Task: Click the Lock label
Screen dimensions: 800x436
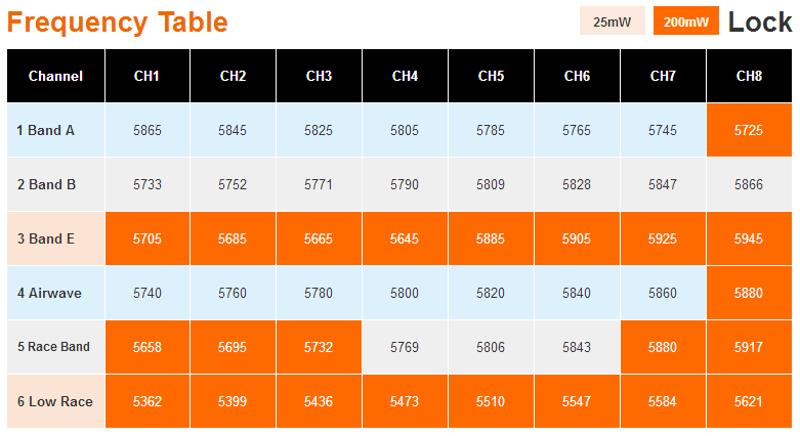Action: [x=760, y=21]
